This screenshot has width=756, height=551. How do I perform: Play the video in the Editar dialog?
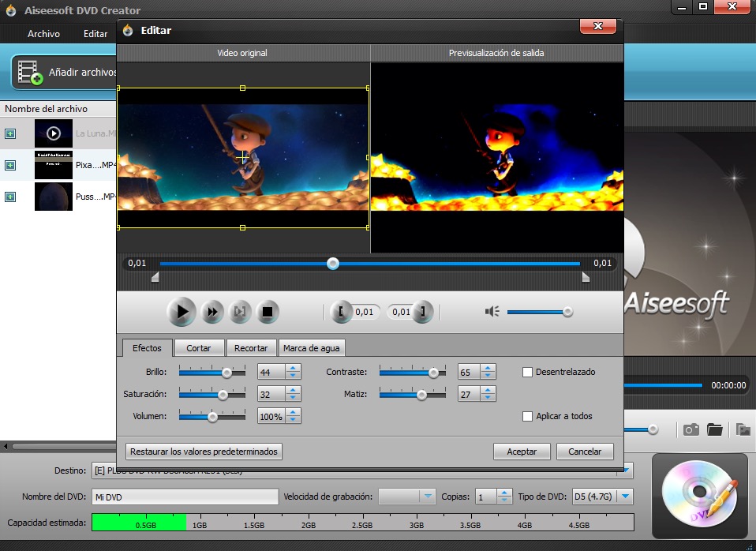coord(182,312)
